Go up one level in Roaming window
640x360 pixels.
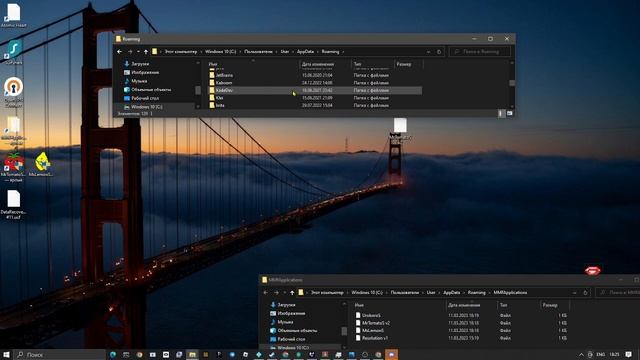[x=146, y=52]
